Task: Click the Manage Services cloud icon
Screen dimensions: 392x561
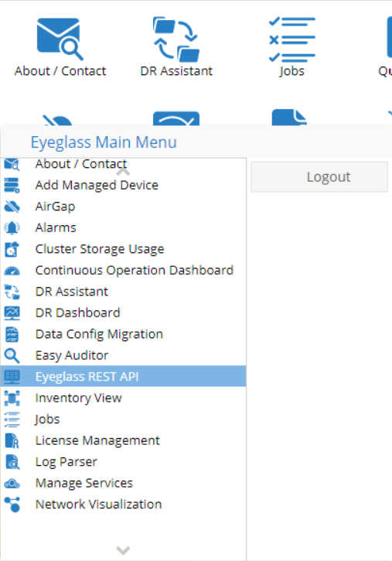Action: (12, 484)
